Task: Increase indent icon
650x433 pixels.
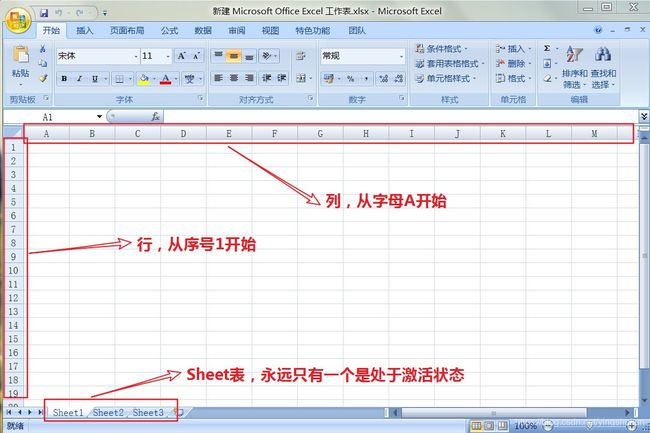Action: (282, 78)
